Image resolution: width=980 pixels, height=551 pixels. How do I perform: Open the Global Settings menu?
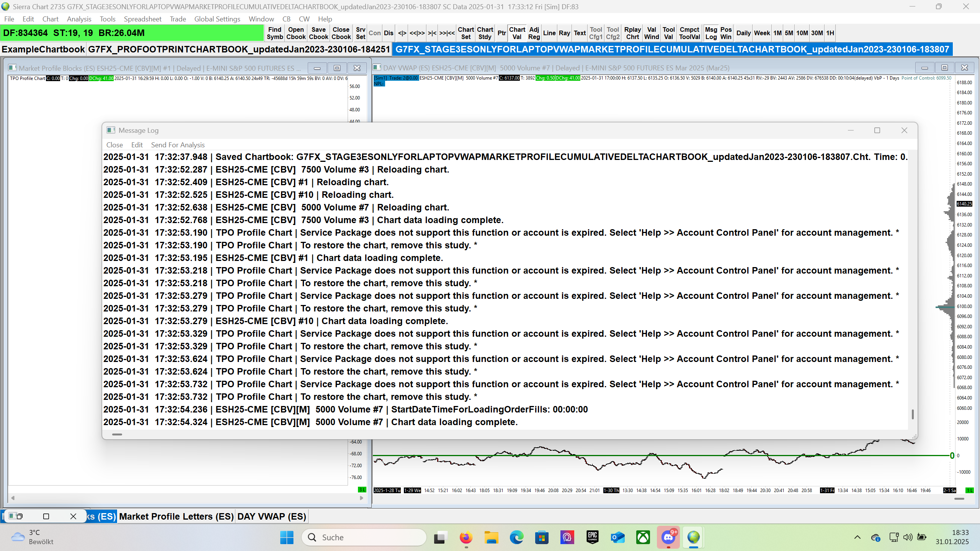coord(217,19)
